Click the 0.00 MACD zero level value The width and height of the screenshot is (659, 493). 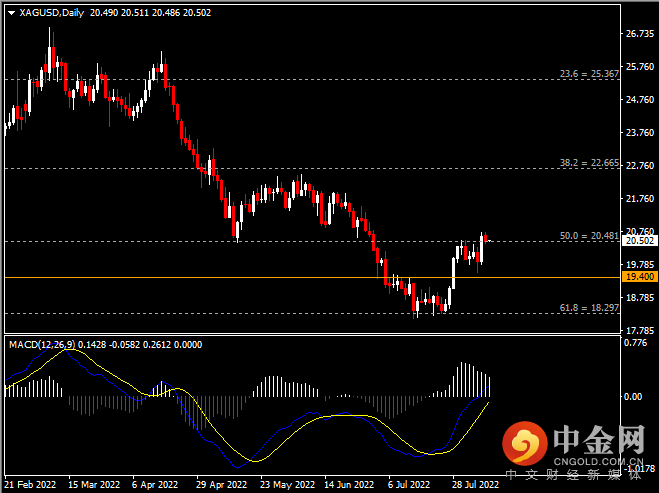[633, 397]
